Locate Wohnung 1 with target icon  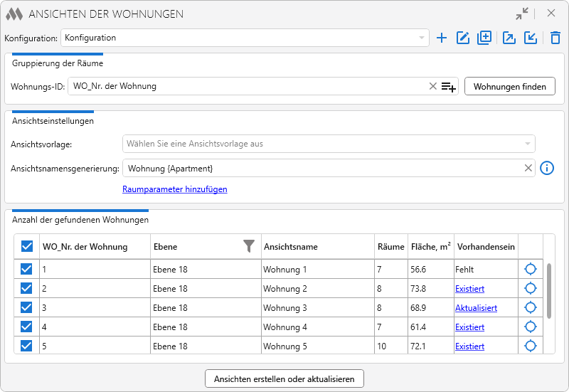click(x=531, y=269)
